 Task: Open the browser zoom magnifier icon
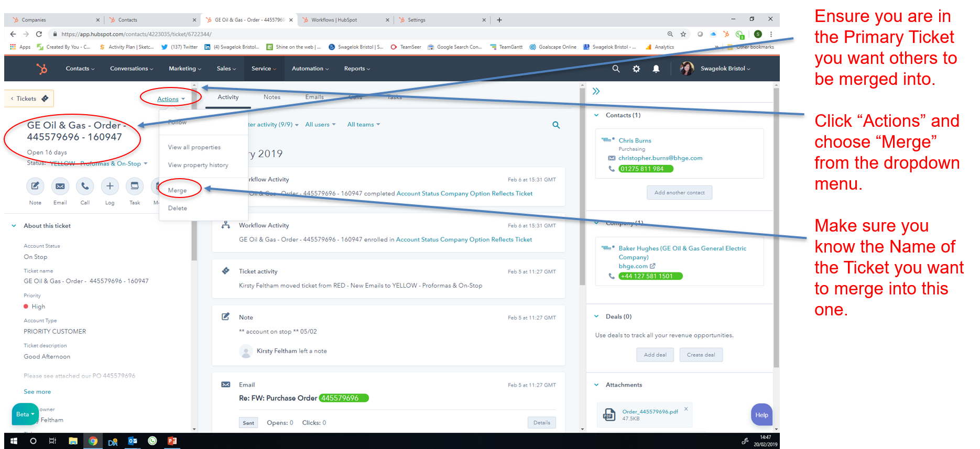point(670,34)
